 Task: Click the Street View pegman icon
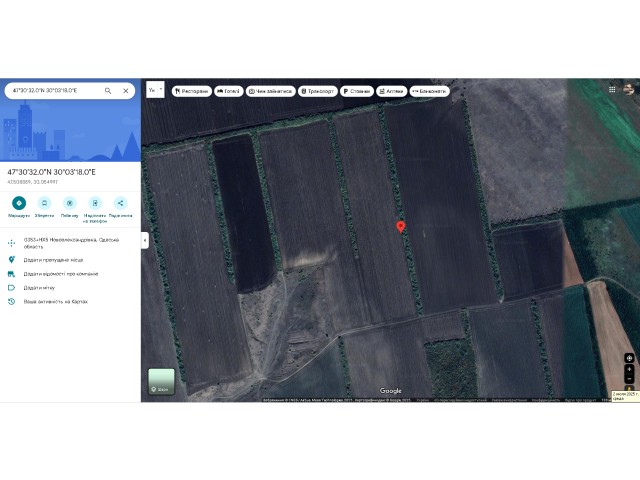[629, 389]
